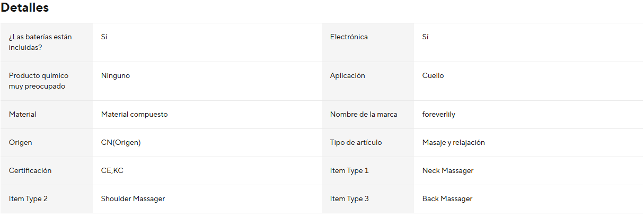This screenshot has height=216, width=644.
Task: Select the 'Masaje y relajación' value
Action: [454, 143]
